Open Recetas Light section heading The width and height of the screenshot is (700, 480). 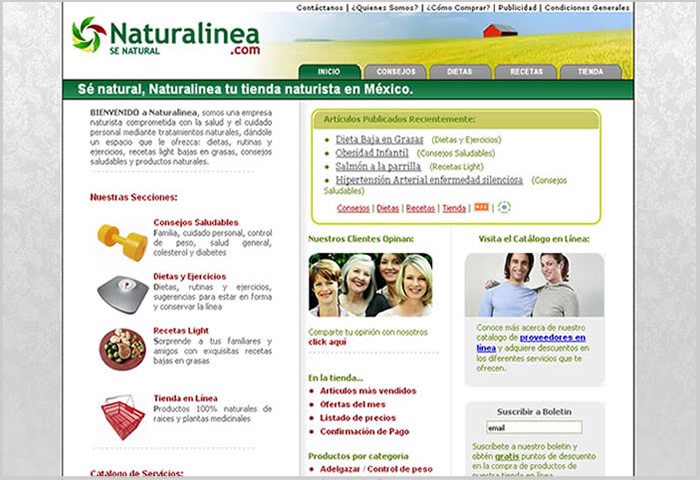[181, 330]
